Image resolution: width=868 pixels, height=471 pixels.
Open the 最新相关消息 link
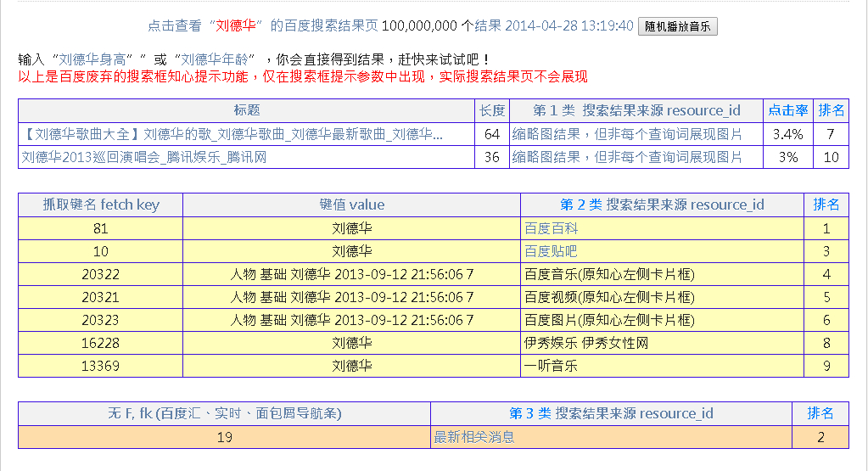pos(473,437)
